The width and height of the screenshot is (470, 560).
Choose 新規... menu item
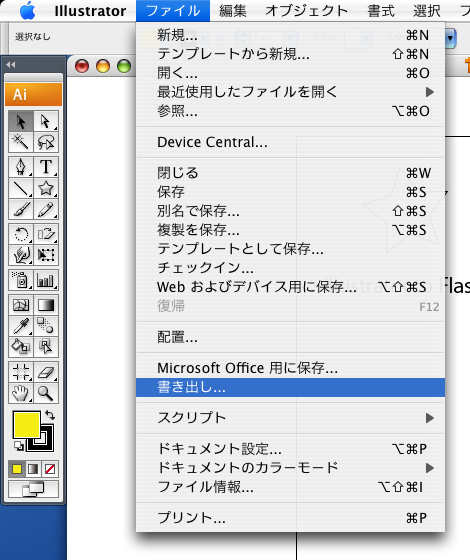pos(290,35)
